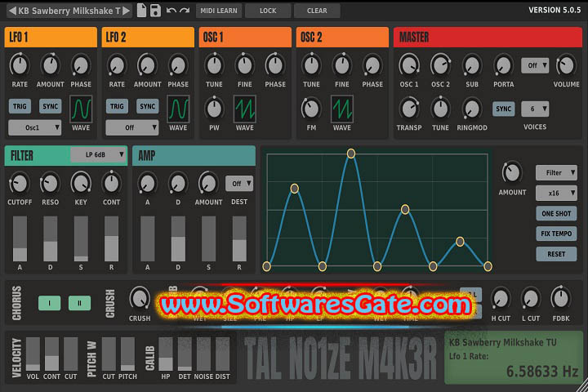
Task: Click the H CUT knob
Action: (x=501, y=299)
